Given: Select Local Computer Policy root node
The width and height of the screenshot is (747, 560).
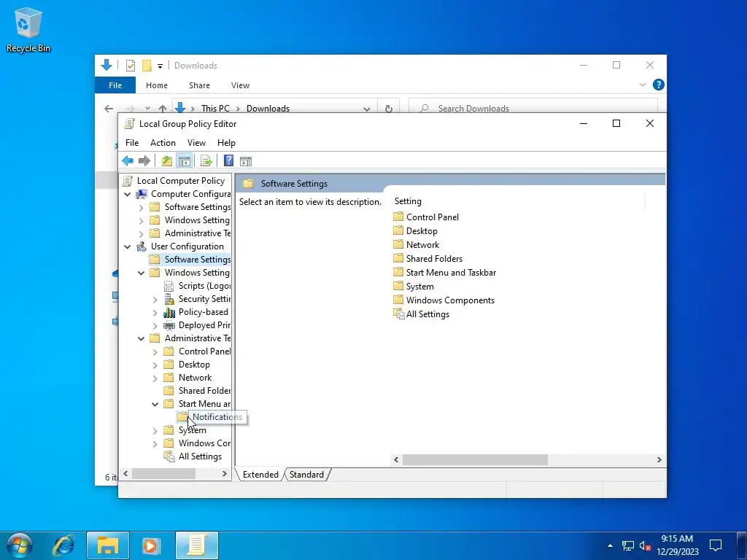Looking at the screenshot, I should tap(181, 181).
